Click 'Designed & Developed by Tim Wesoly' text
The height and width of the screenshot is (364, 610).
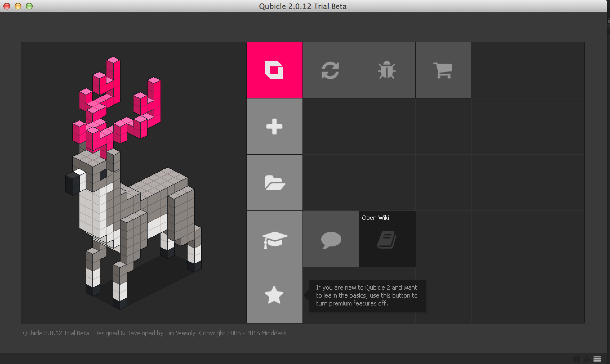tap(145, 333)
